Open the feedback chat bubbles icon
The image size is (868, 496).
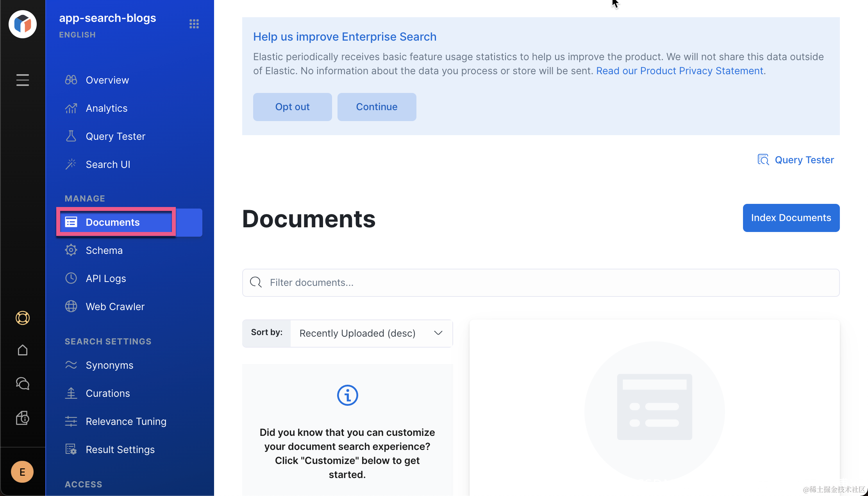pyautogui.click(x=23, y=384)
